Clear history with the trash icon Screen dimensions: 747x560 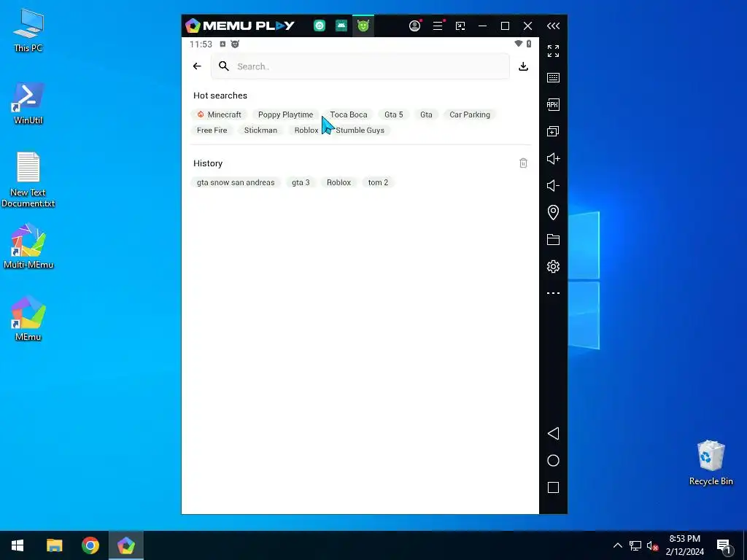(523, 163)
